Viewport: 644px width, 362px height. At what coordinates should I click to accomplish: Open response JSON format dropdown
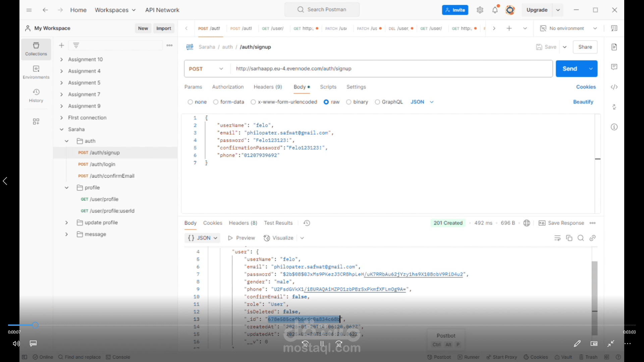click(203, 238)
